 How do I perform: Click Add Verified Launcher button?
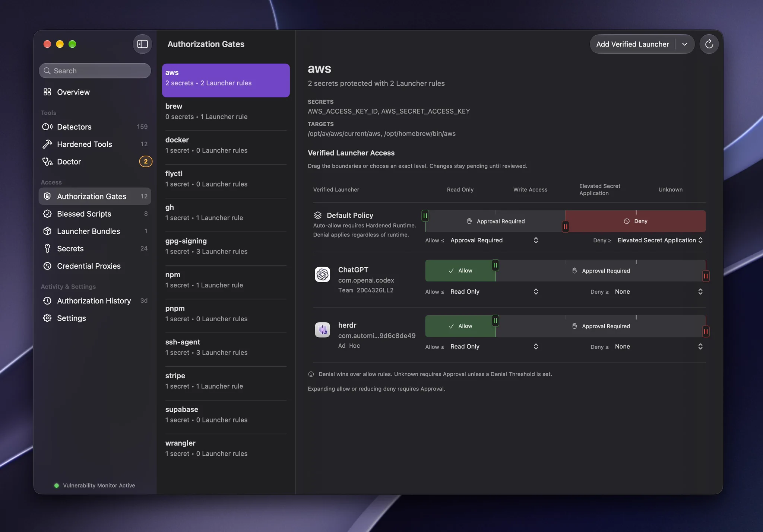633,44
